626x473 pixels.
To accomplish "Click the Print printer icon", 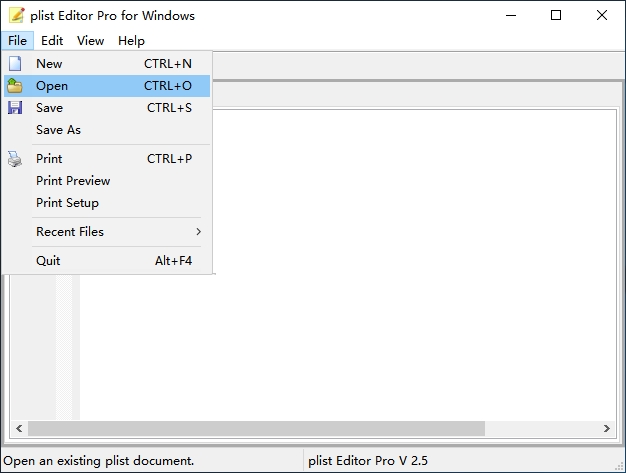I will coord(15,159).
